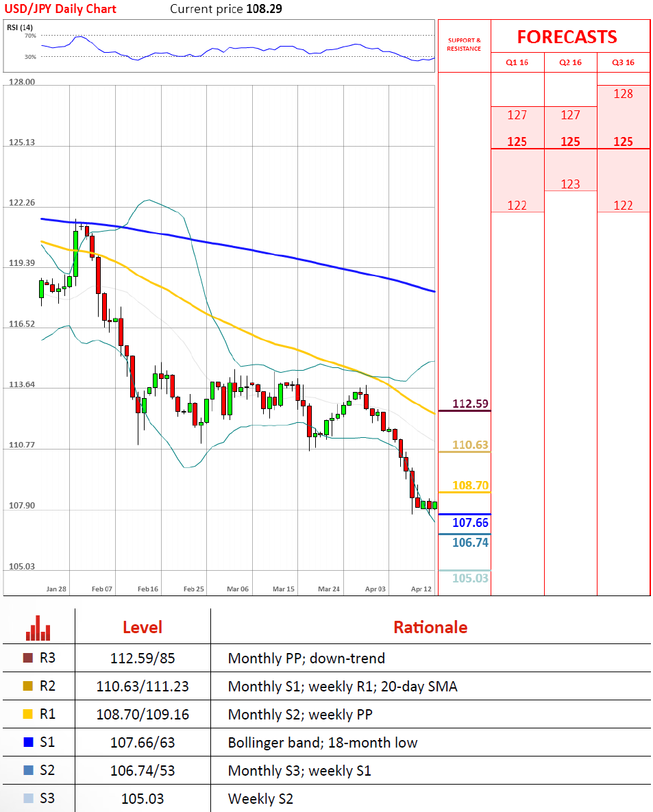
Task: Click the 106.74/53 level cell
Action: pos(143,771)
